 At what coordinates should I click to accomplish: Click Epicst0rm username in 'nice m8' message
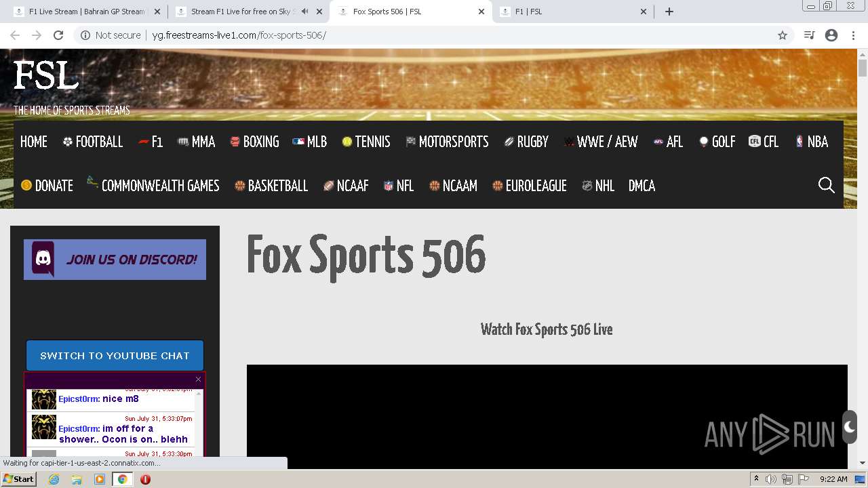79,399
